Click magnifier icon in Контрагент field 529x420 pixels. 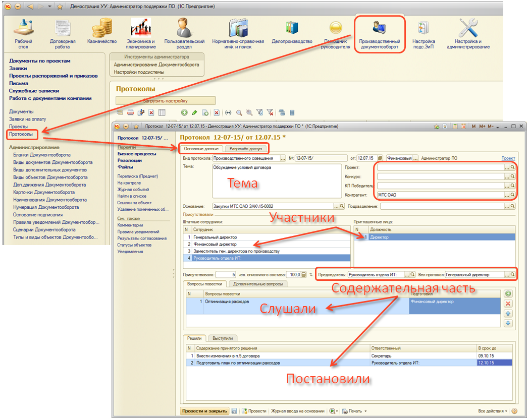click(512, 195)
